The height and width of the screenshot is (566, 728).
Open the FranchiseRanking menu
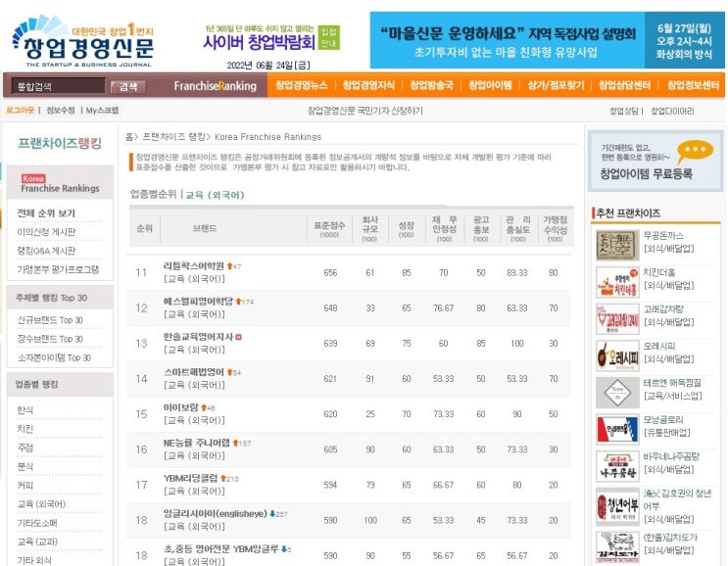pyautogui.click(x=215, y=86)
